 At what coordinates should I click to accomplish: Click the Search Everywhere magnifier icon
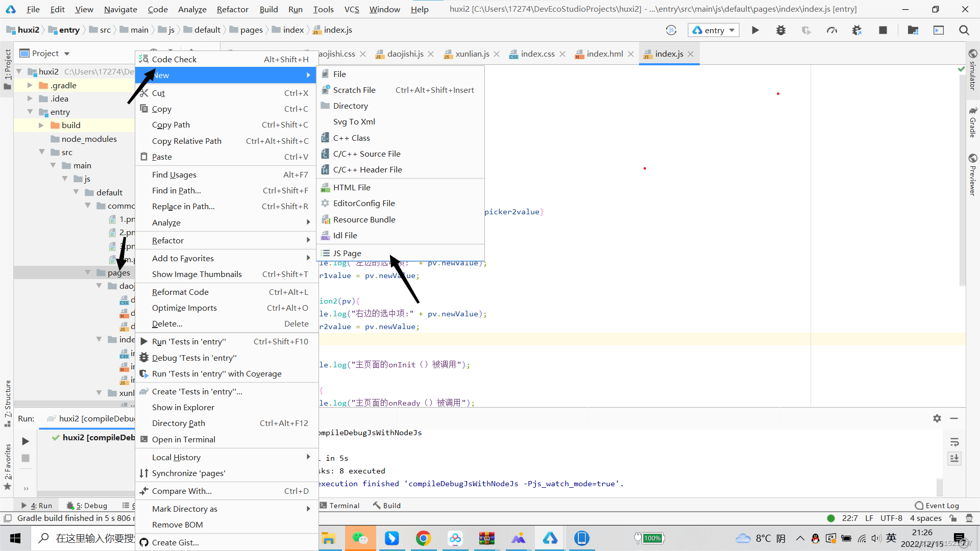click(964, 30)
